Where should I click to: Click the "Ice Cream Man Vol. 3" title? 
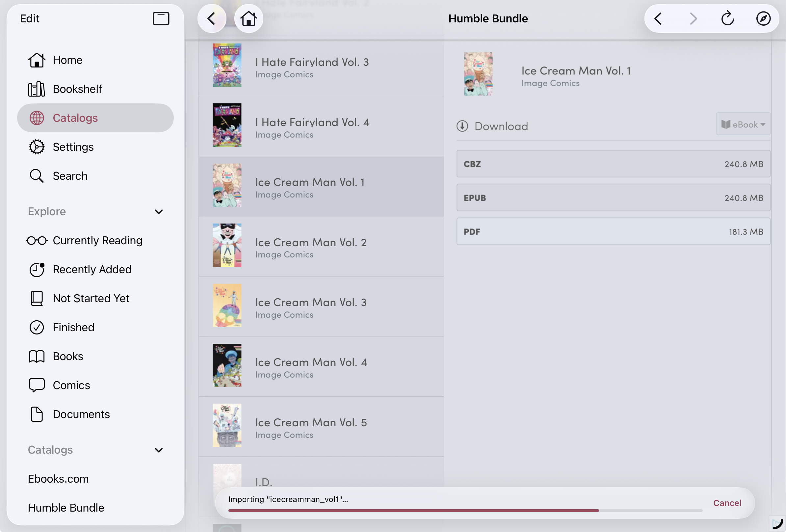(311, 302)
